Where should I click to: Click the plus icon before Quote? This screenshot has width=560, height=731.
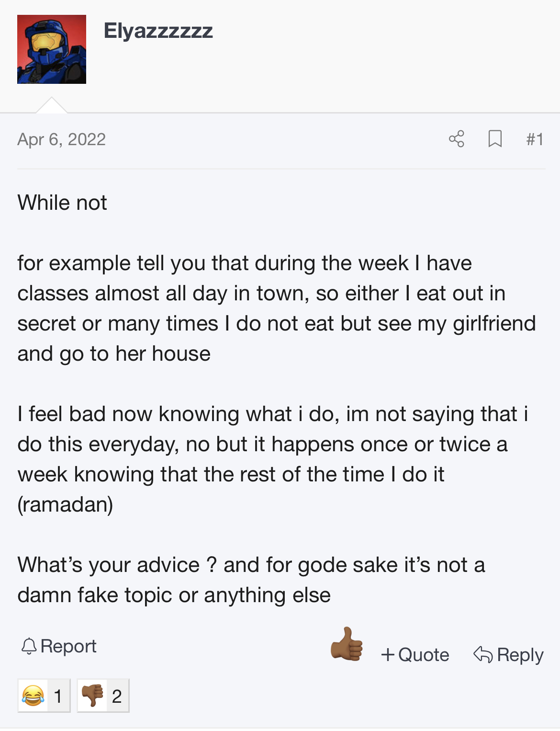click(388, 655)
